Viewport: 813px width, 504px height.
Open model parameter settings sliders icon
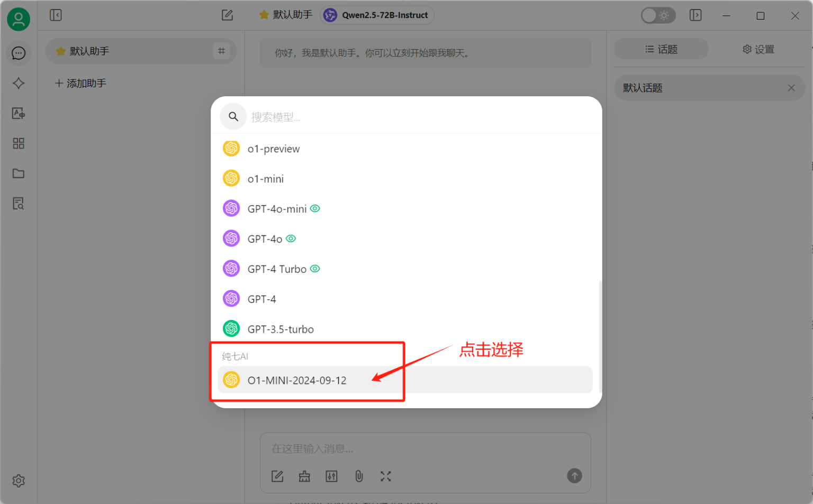click(x=331, y=476)
